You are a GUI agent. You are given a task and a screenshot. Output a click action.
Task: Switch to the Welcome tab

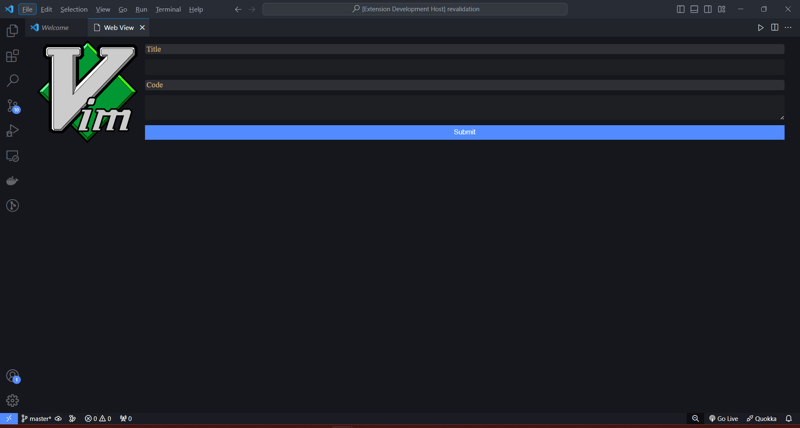coord(54,28)
